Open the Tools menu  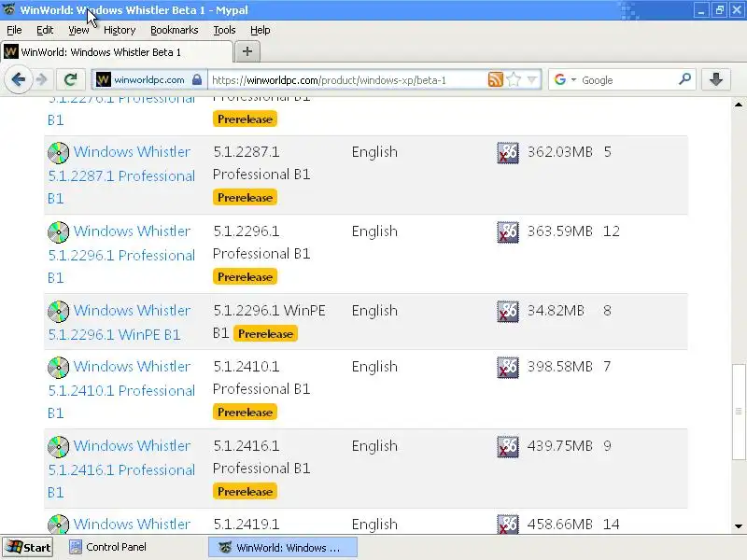tap(224, 30)
